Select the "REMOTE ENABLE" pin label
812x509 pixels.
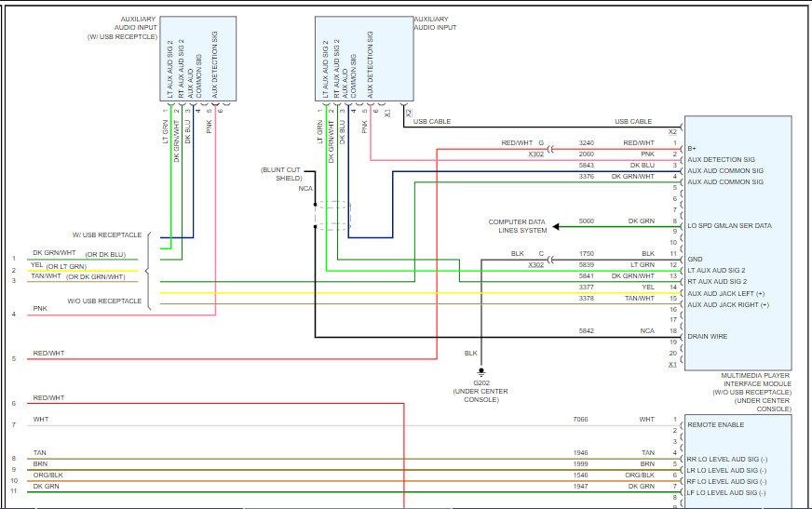pyautogui.click(x=716, y=424)
